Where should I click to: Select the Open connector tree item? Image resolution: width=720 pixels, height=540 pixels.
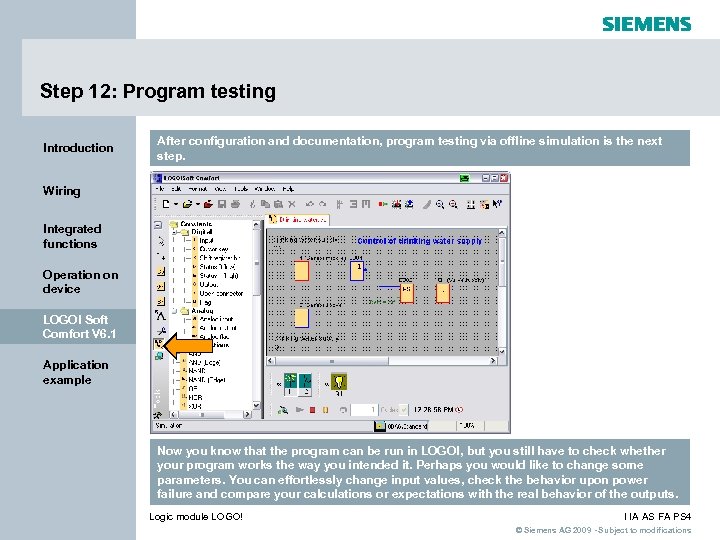tap(221, 293)
